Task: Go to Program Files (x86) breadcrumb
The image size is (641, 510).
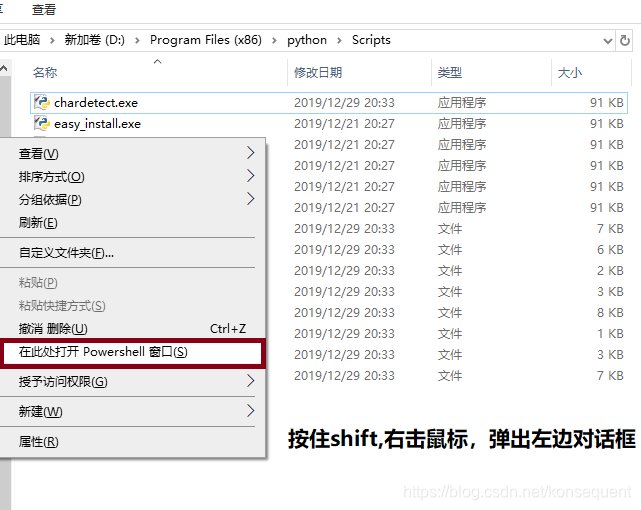Action: (206, 40)
